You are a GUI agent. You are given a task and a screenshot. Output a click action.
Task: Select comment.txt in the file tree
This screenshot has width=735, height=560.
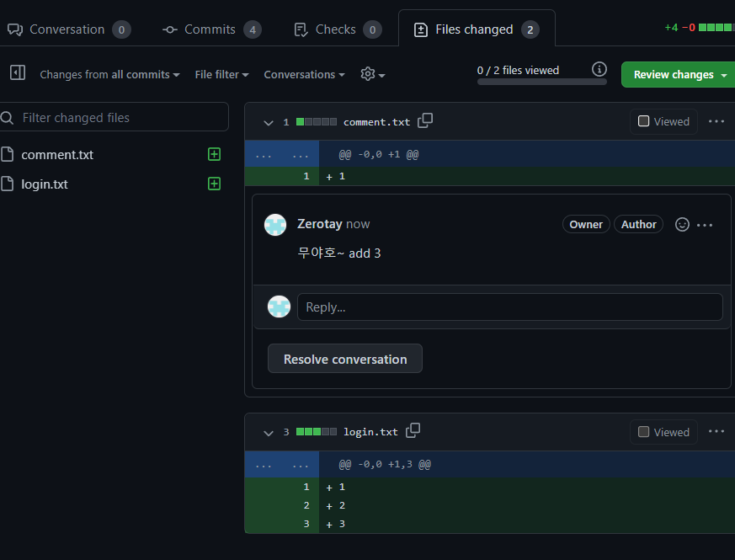tap(57, 155)
